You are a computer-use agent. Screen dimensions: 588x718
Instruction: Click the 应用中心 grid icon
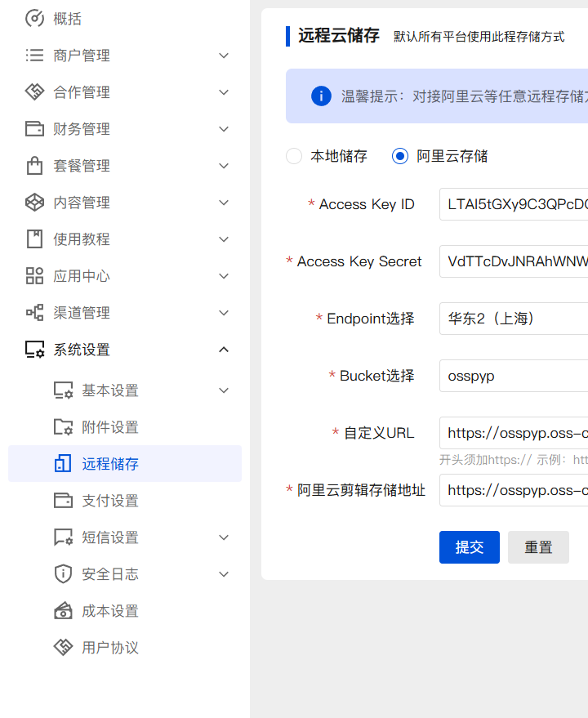pyautogui.click(x=34, y=276)
